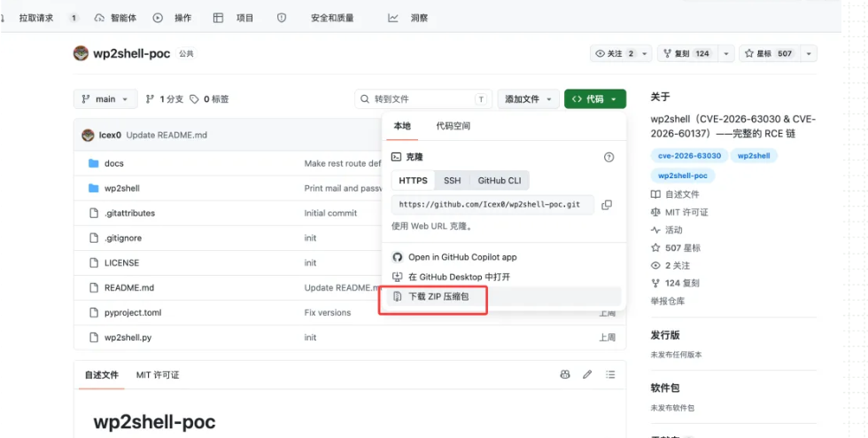
Task: Open the .gitignore file
Action: pos(123,238)
